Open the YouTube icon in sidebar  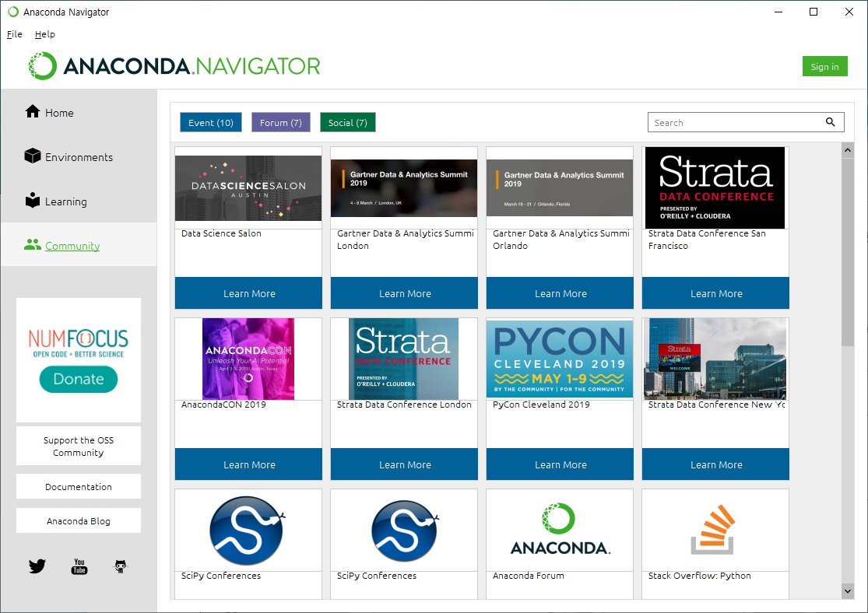[79, 566]
